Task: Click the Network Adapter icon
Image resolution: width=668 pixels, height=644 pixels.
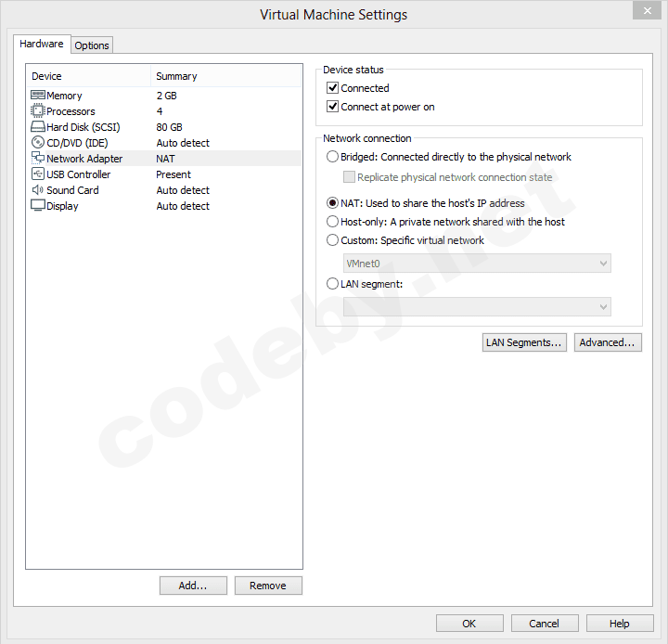Action: pyautogui.click(x=38, y=158)
